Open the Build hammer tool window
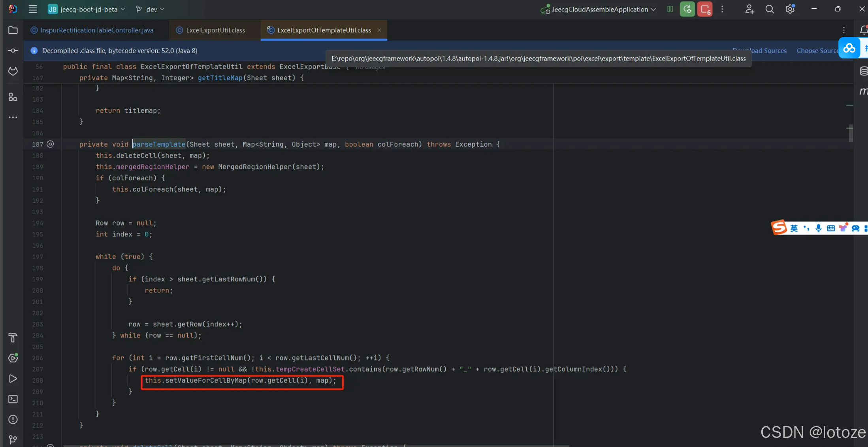This screenshot has height=447, width=868. 13,338
